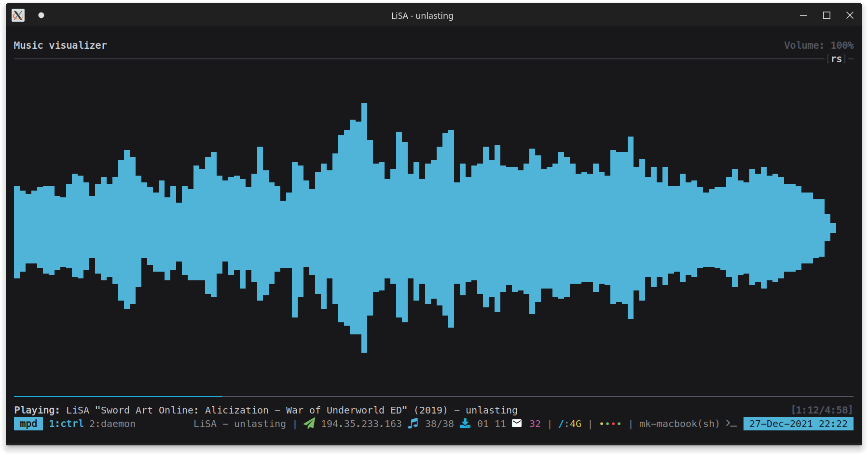Click the white dot next to the app icon

pos(41,15)
